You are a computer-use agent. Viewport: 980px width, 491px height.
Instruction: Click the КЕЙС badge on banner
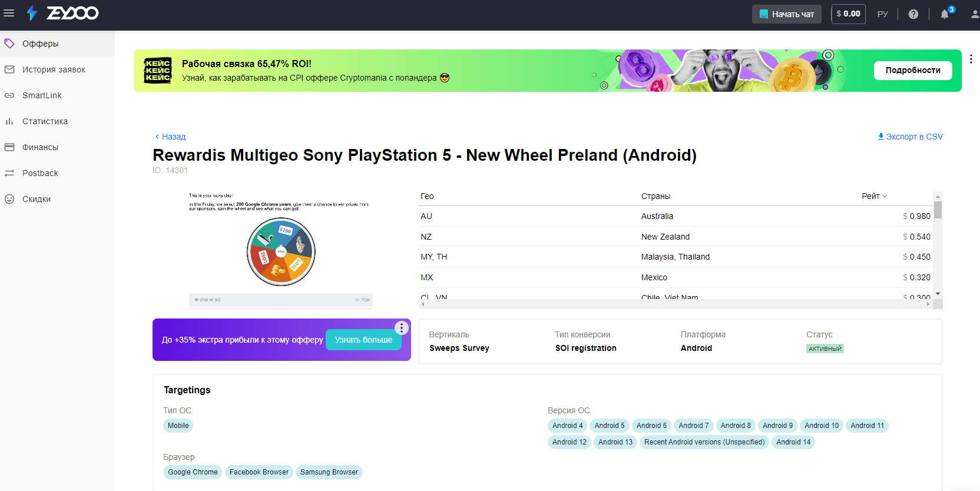click(x=158, y=71)
